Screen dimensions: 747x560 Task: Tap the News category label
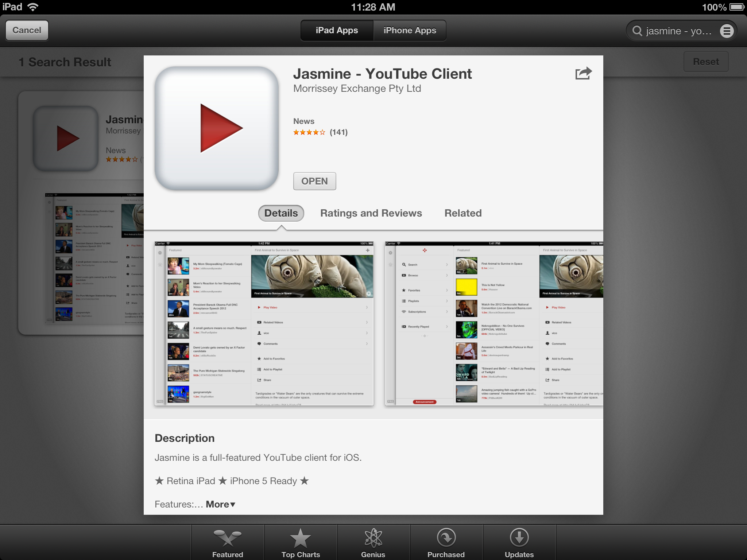coord(304,121)
